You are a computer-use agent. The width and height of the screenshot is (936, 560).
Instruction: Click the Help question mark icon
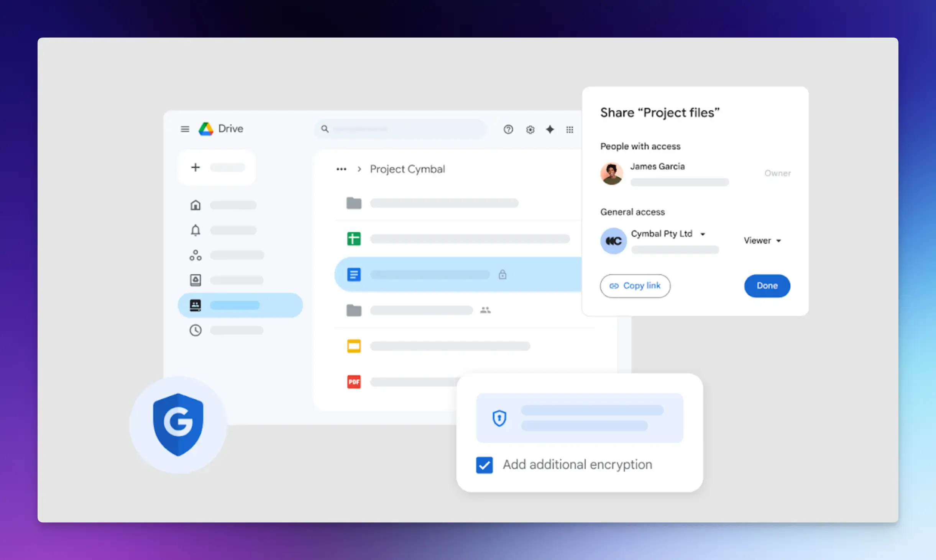pos(508,129)
